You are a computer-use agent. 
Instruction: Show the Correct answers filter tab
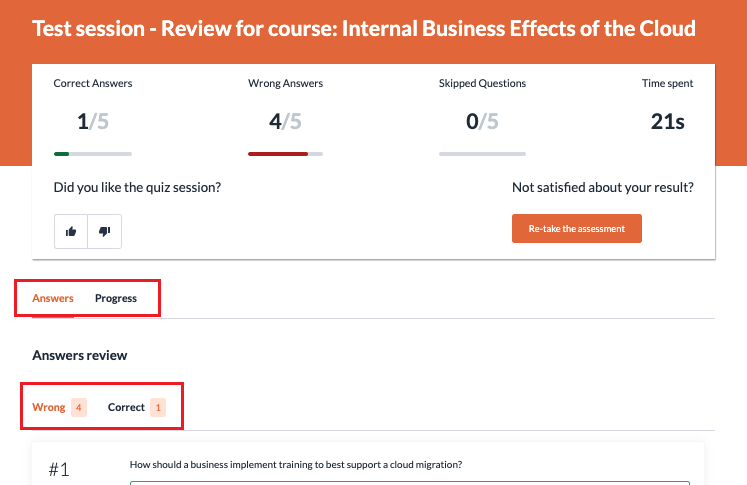(x=126, y=407)
